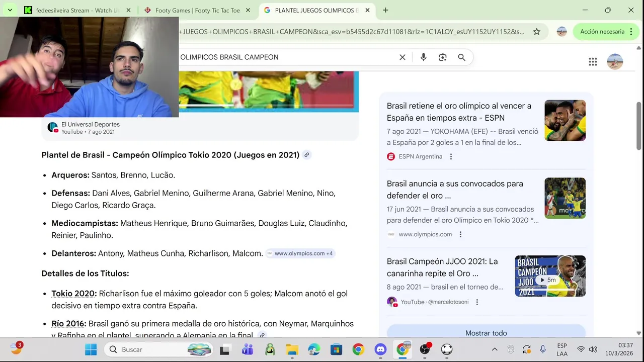644x362 pixels.
Task: Open OBS Studio from the taskbar
Action: [425, 349]
